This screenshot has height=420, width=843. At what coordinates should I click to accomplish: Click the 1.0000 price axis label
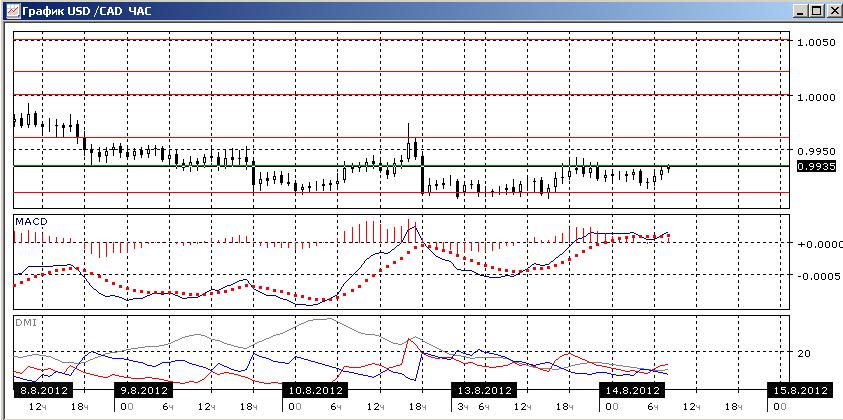click(x=817, y=97)
